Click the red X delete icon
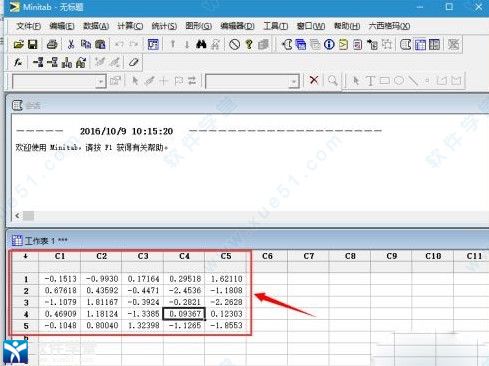 [x=314, y=80]
